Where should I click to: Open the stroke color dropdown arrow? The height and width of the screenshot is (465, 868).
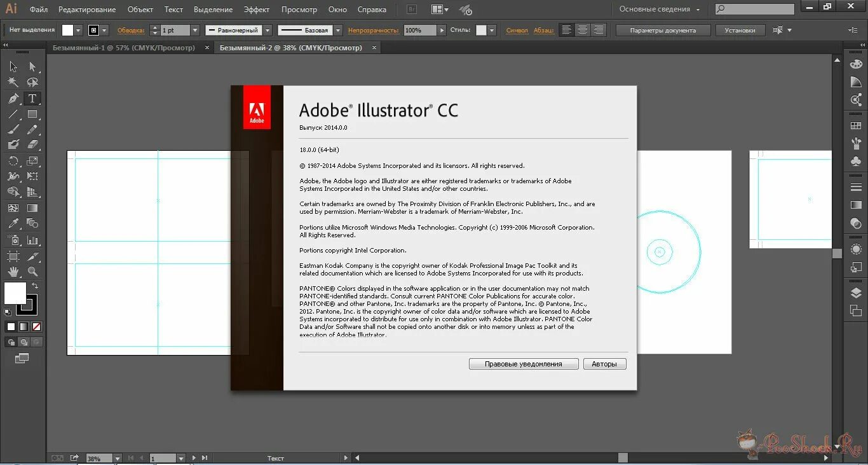click(104, 30)
